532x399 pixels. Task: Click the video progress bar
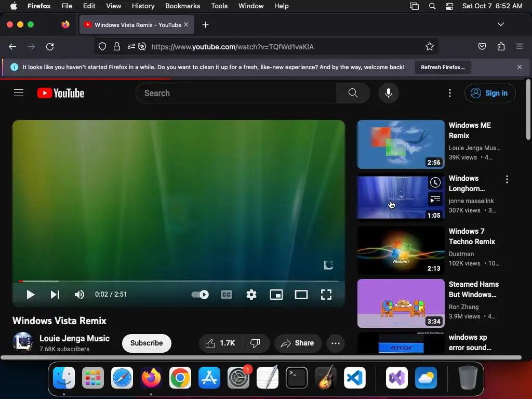(x=179, y=281)
